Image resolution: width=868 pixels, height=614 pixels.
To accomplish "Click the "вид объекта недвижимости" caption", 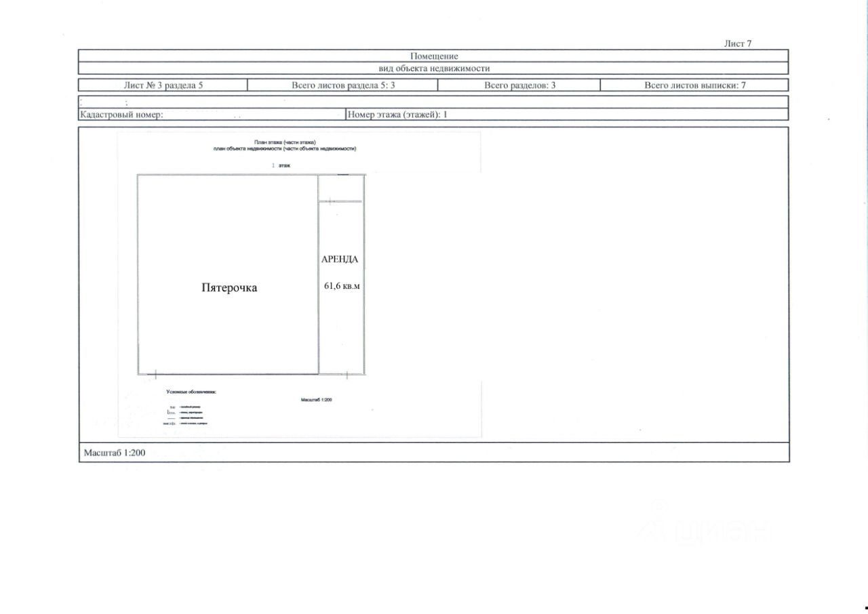I will [x=434, y=68].
